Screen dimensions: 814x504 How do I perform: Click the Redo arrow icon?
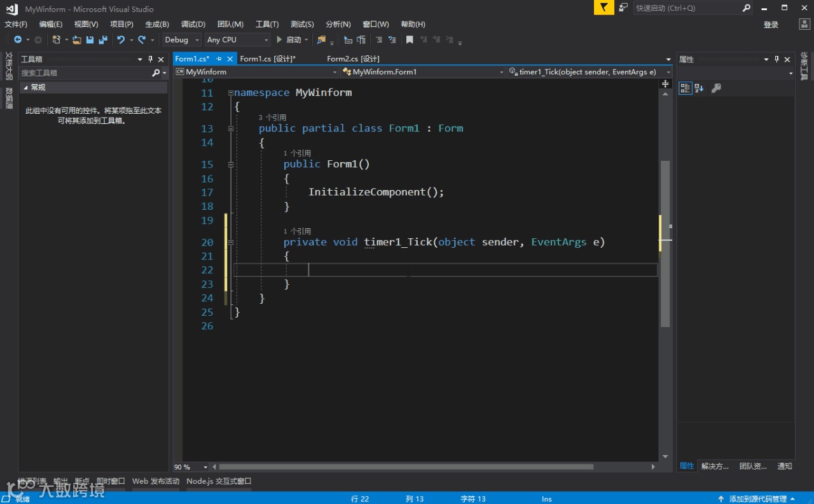click(x=142, y=39)
